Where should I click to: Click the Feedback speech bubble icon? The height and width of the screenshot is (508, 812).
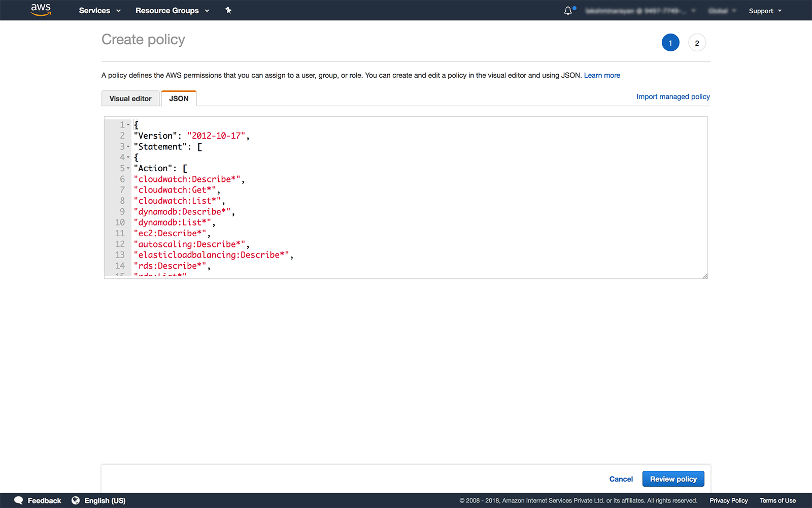pyautogui.click(x=19, y=500)
